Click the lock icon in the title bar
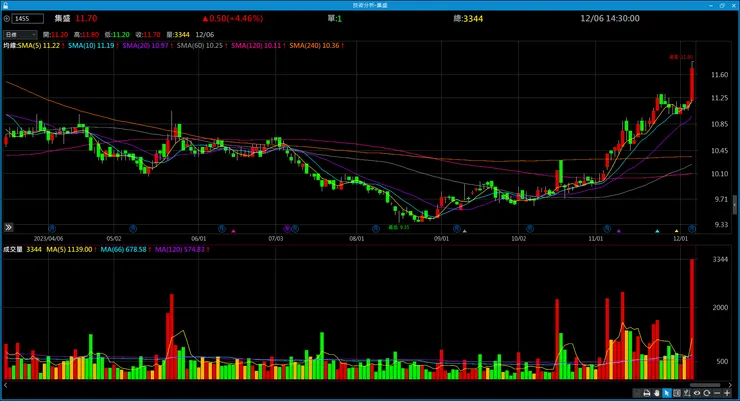The image size is (740, 401). (6, 5)
